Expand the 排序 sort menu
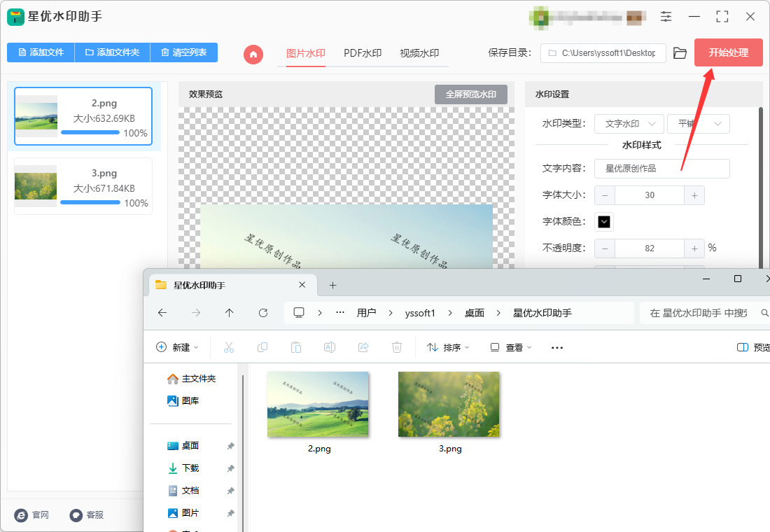Viewport: 770px width, 532px height. click(x=448, y=347)
